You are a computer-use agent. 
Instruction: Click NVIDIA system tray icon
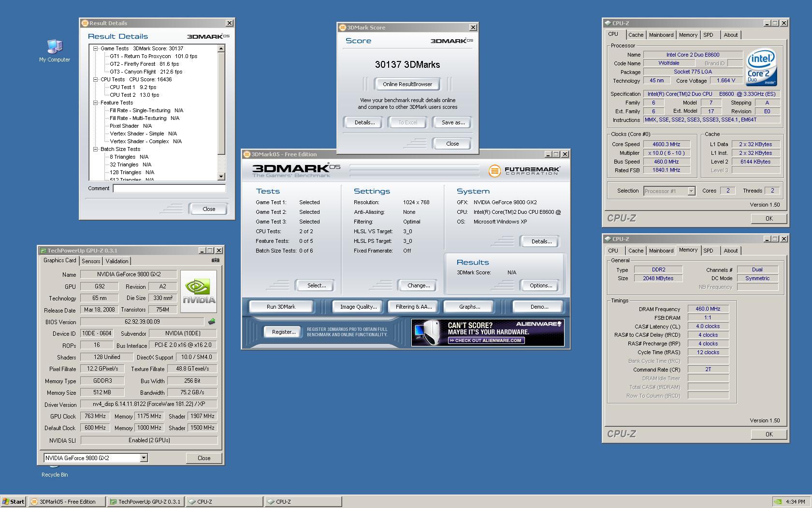(x=777, y=502)
